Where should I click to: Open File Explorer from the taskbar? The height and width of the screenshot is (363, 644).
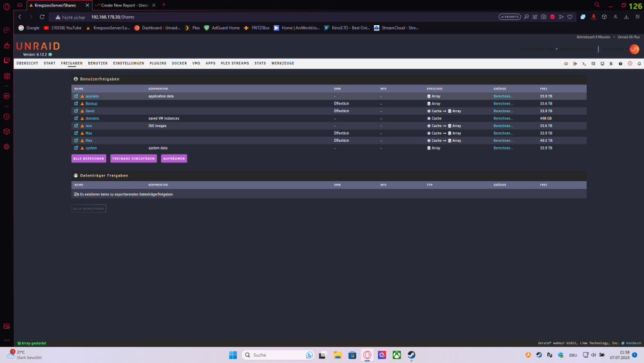pos(337,355)
